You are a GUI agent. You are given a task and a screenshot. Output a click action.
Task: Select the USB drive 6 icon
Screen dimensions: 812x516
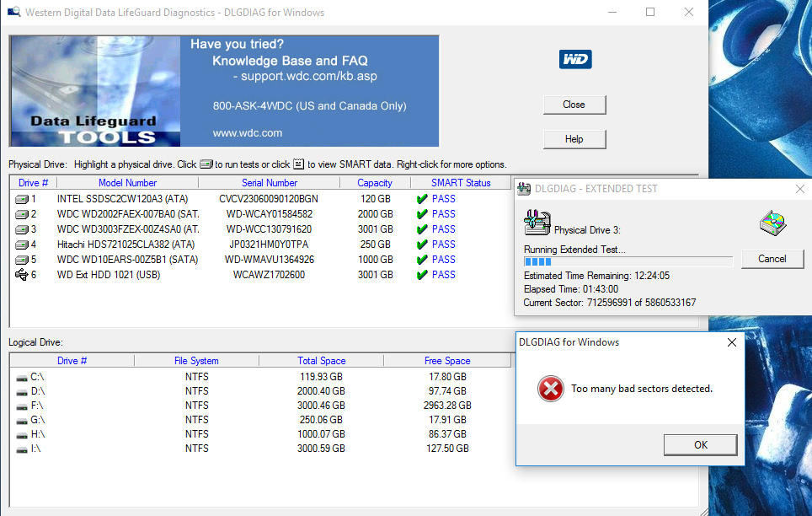[x=22, y=275]
